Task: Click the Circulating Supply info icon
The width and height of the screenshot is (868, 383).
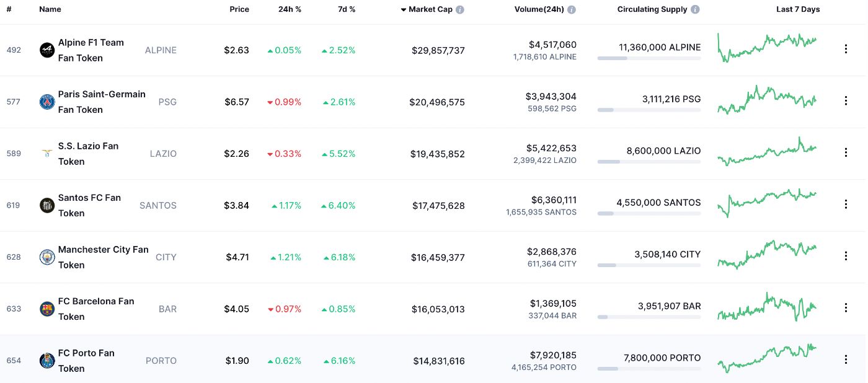Action: (694, 9)
